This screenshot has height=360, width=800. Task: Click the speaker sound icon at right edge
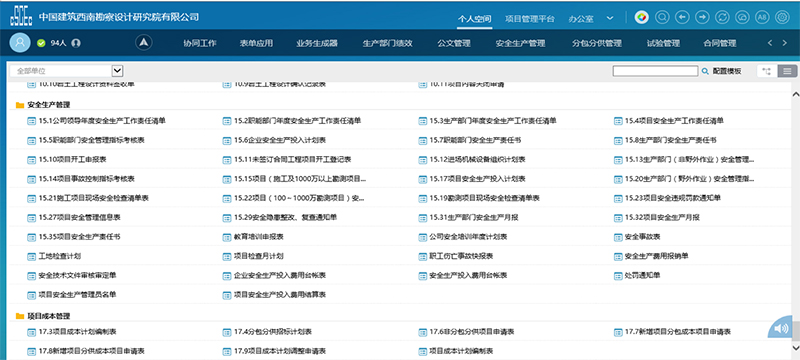tap(781, 328)
